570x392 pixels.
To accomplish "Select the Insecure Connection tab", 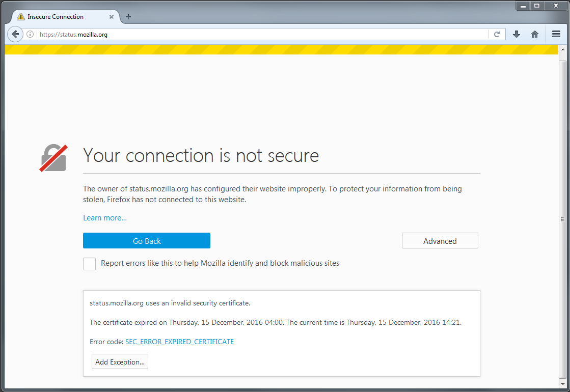I will [65, 17].
